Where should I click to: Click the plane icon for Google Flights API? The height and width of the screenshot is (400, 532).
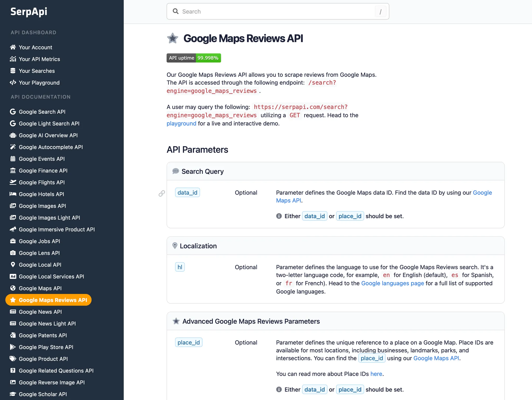(x=13, y=182)
